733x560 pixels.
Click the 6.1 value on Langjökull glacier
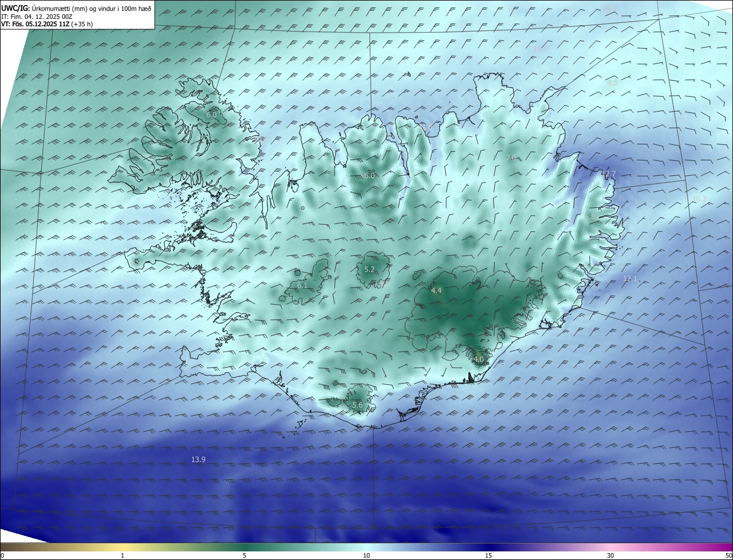click(302, 285)
